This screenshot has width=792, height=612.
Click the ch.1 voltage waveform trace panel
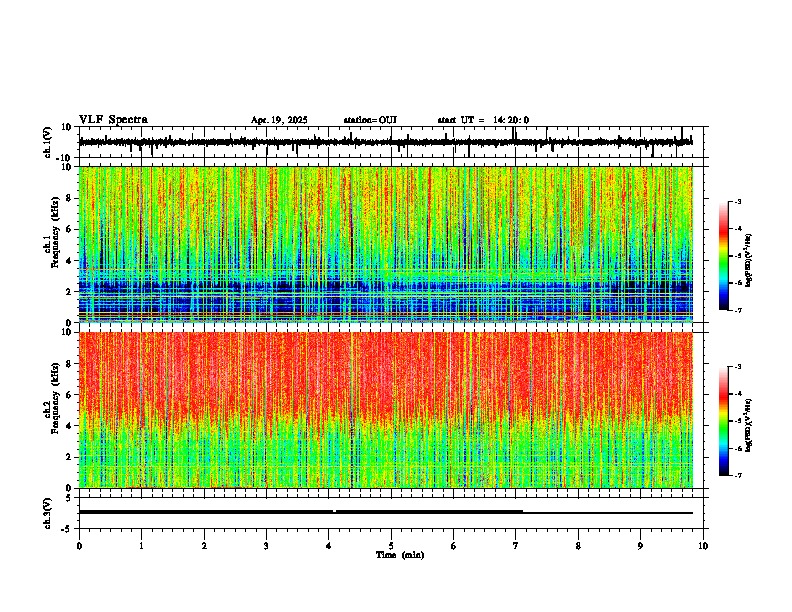point(393,142)
